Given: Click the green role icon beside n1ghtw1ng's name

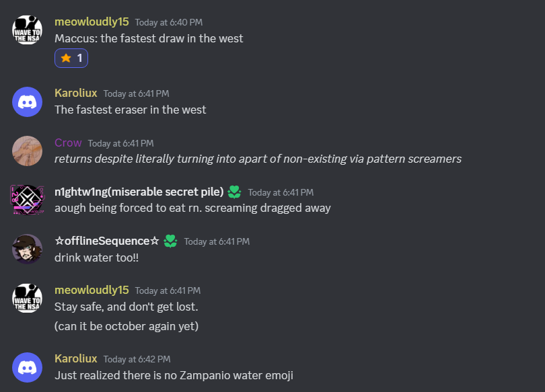Looking at the screenshot, I should [x=234, y=192].
